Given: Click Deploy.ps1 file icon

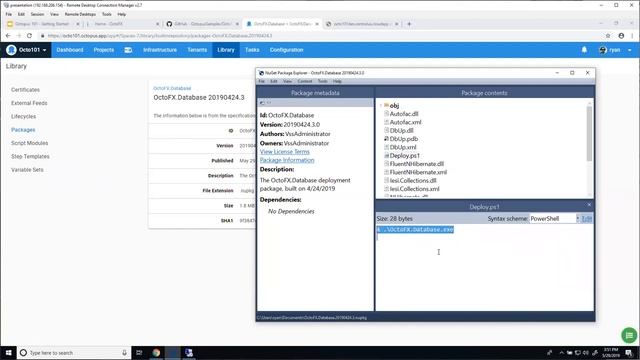Looking at the screenshot, I should point(386,156).
